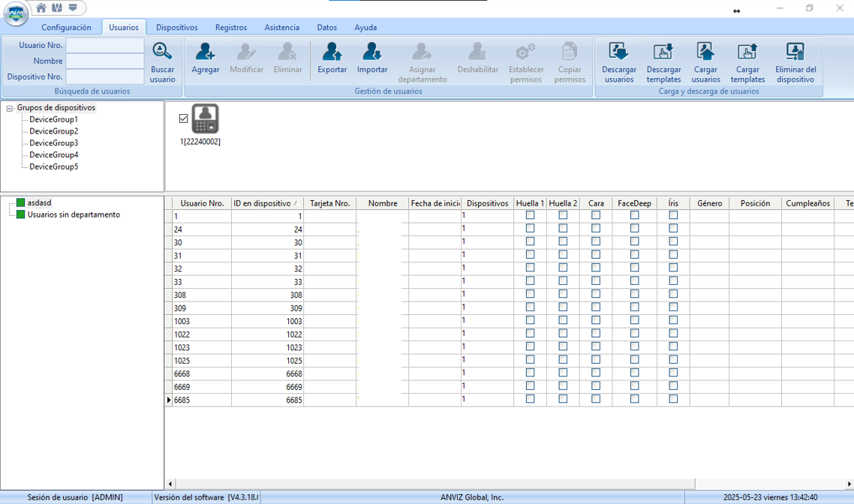Click the green icon of Usuarios sin departamento
This screenshot has width=854, height=504.
21,214
